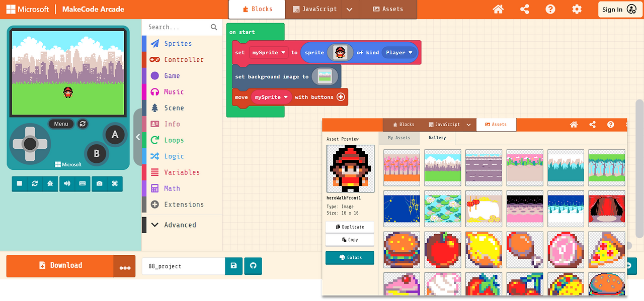Select the Sprites category in the toolbox
This screenshot has width=644, height=301.
[x=177, y=44]
